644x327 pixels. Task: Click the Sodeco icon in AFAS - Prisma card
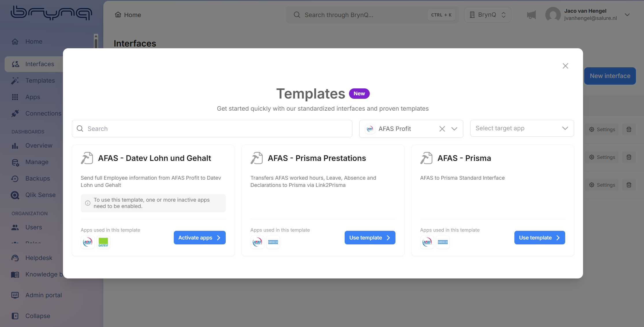point(443,242)
